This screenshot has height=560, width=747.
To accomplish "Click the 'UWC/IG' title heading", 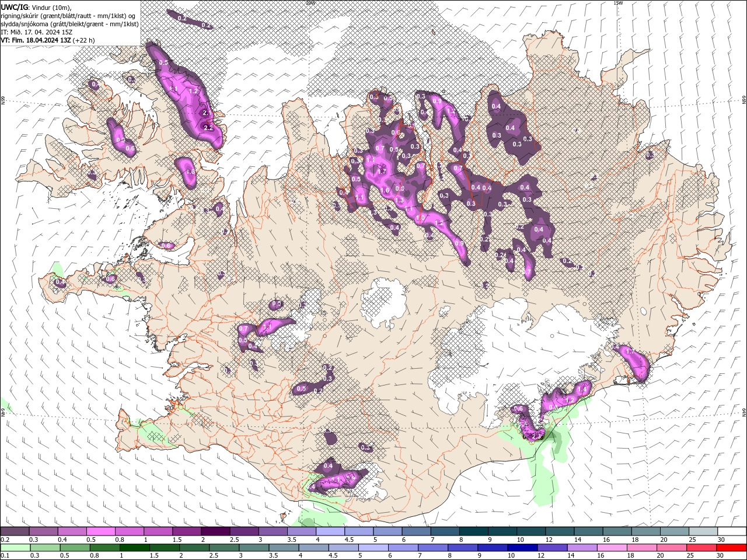I will pos(14,7).
